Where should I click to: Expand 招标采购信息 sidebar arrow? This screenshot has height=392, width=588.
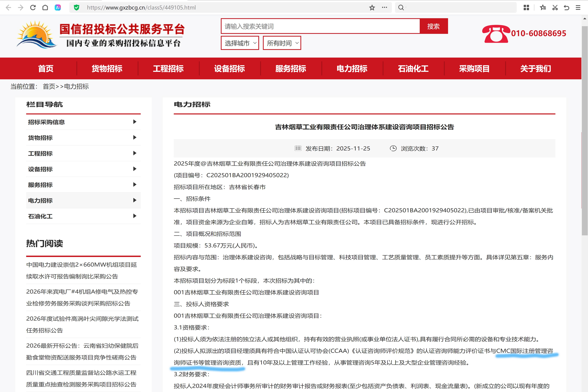click(x=135, y=122)
